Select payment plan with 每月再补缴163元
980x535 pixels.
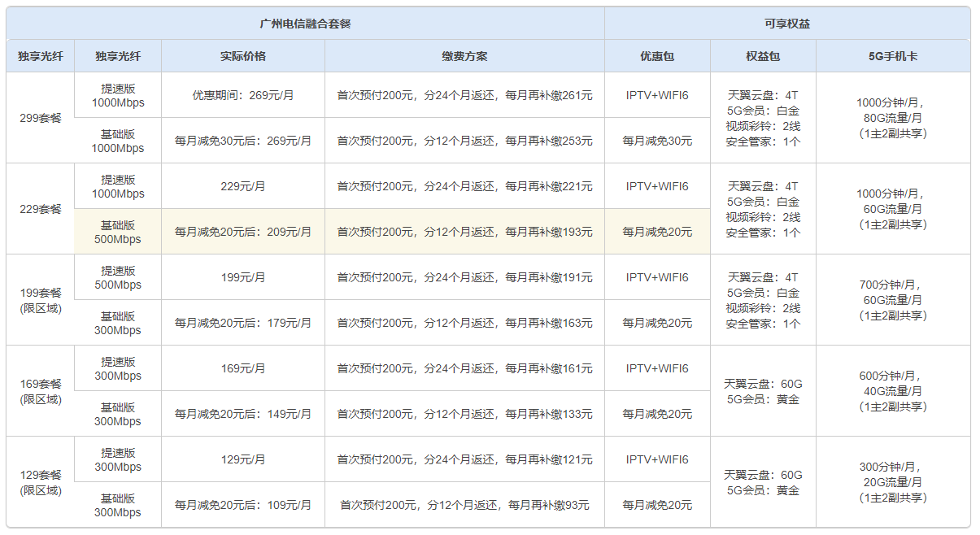(464, 323)
